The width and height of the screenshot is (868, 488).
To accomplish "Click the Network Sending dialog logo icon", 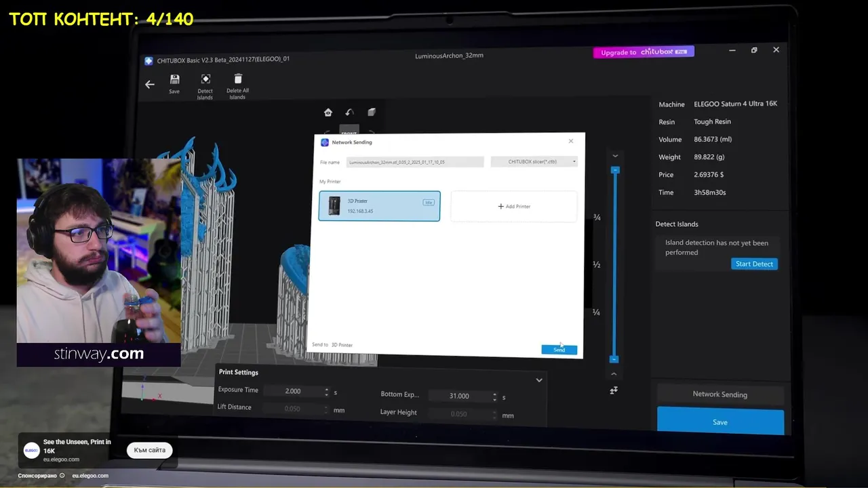I will point(325,142).
